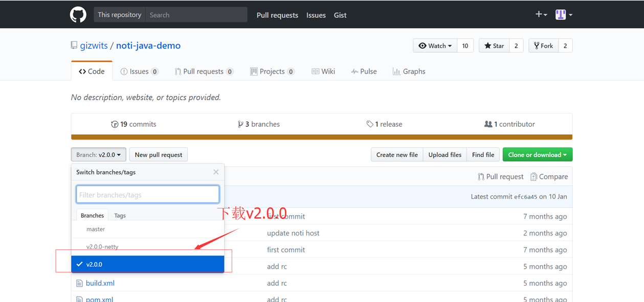Open the Issues repository tab
The image size is (644, 302).
tap(139, 72)
